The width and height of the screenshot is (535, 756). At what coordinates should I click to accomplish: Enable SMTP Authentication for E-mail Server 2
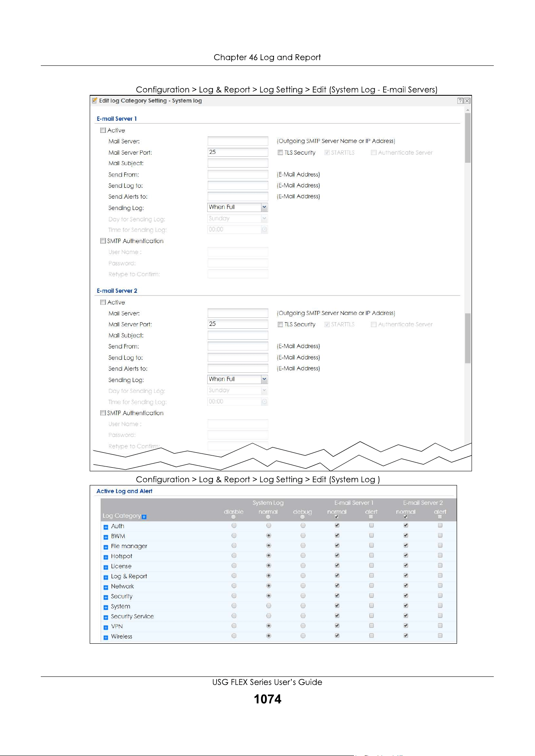[x=103, y=413]
